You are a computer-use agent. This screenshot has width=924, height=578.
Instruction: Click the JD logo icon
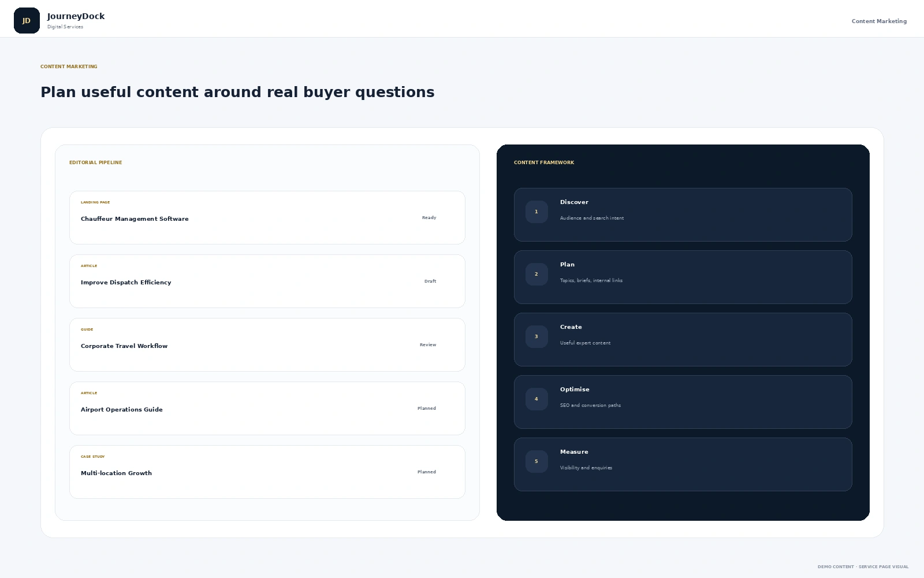[x=27, y=21]
